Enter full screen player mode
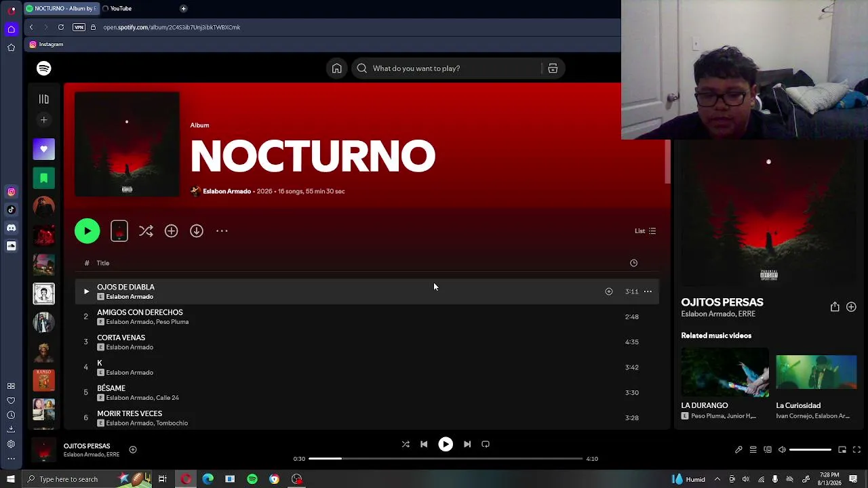This screenshot has height=488, width=868. coord(856,449)
